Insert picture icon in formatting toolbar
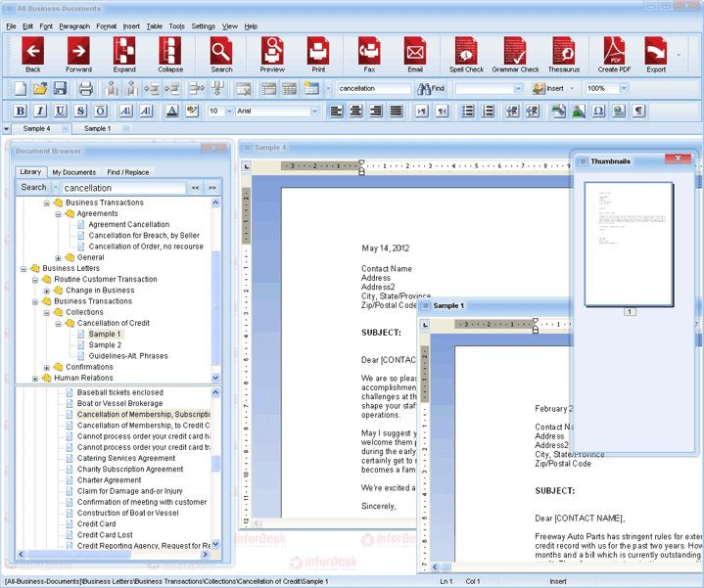This screenshot has height=588, width=704. 579,111
